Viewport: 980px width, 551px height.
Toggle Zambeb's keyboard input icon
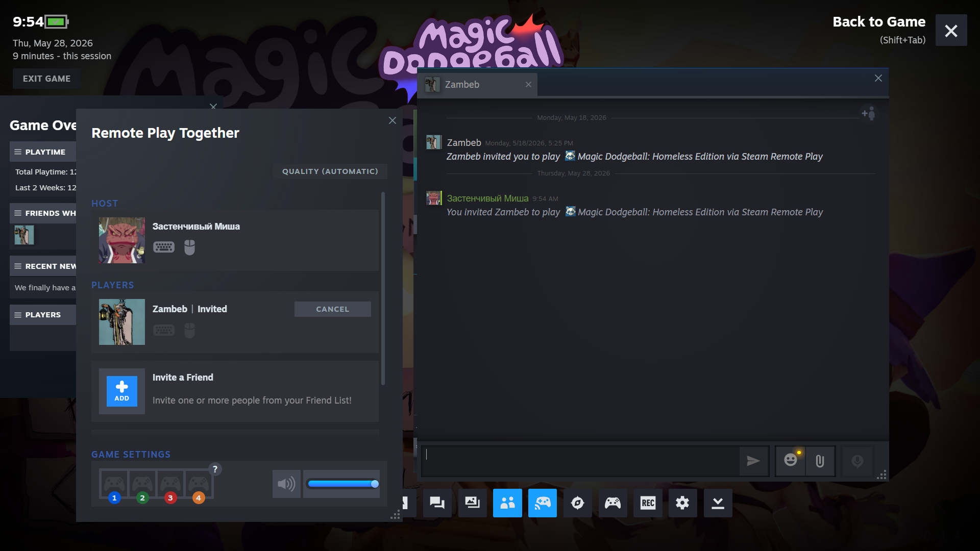click(164, 331)
